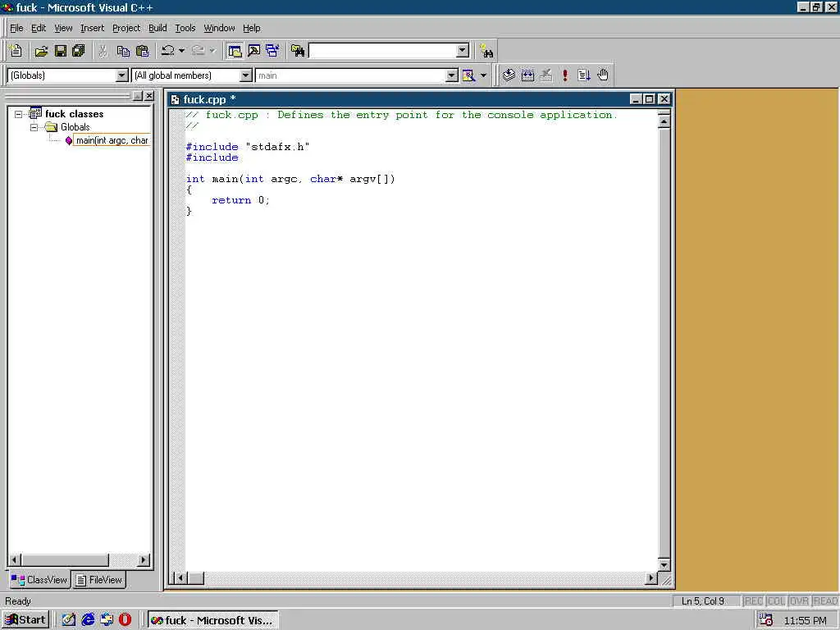840x630 pixels.
Task: Click the WizardBar actions wand icon
Action: click(468, 75)
